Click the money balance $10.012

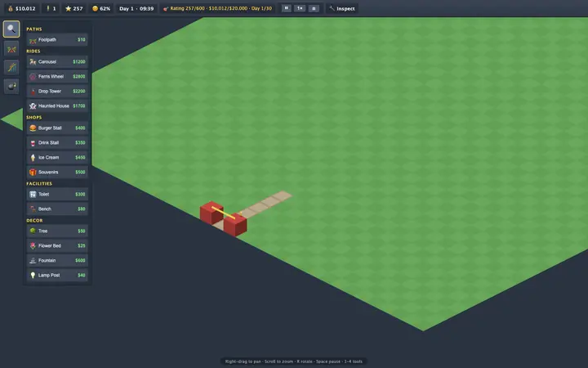[22, 8]
